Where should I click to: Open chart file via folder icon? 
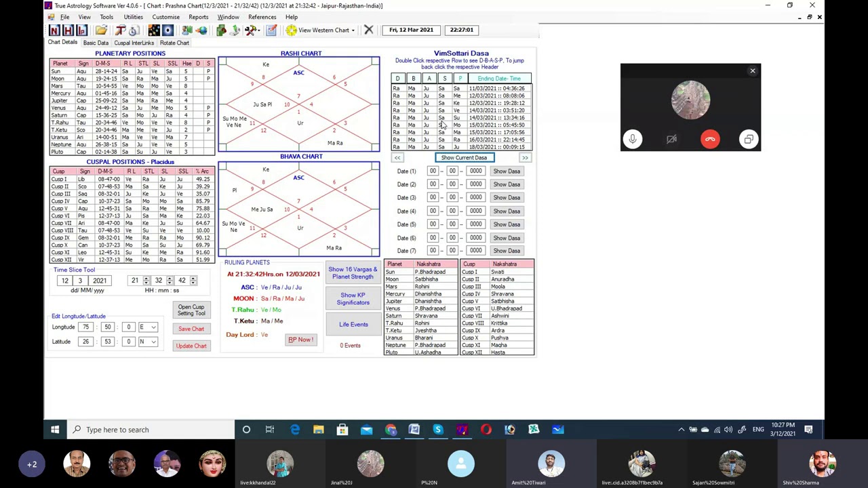click(x=101, y=30)
